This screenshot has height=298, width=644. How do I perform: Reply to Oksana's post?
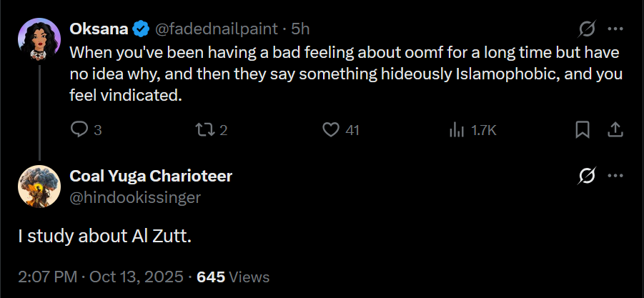pos(79,130)
